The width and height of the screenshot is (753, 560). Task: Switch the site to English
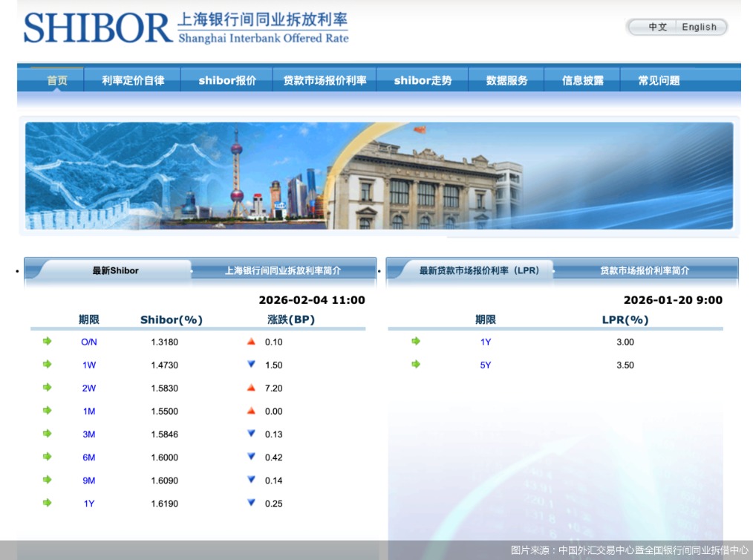click(x=699, y=27)
